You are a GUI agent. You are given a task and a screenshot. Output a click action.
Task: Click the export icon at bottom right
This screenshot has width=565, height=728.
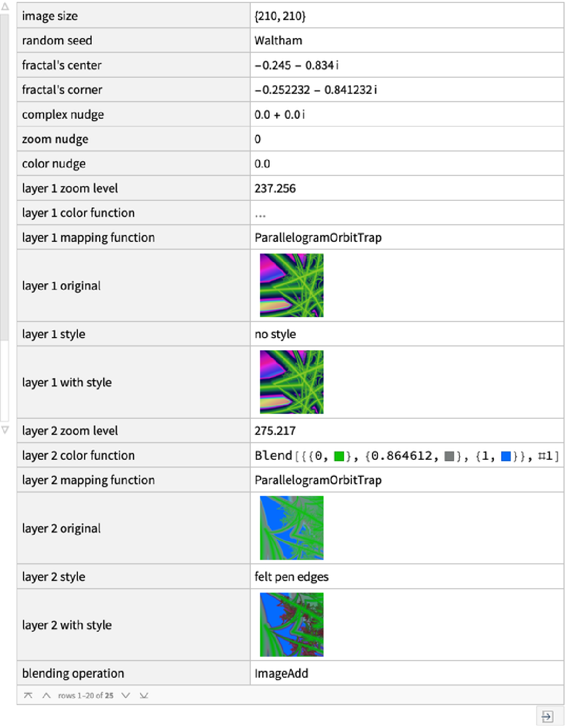(547, 716)
